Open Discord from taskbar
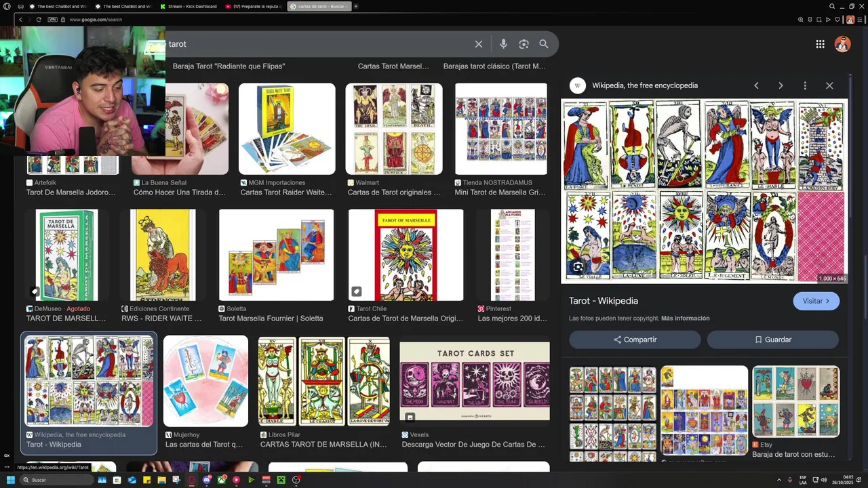This screenshot has height=488, width=868. 207,480
